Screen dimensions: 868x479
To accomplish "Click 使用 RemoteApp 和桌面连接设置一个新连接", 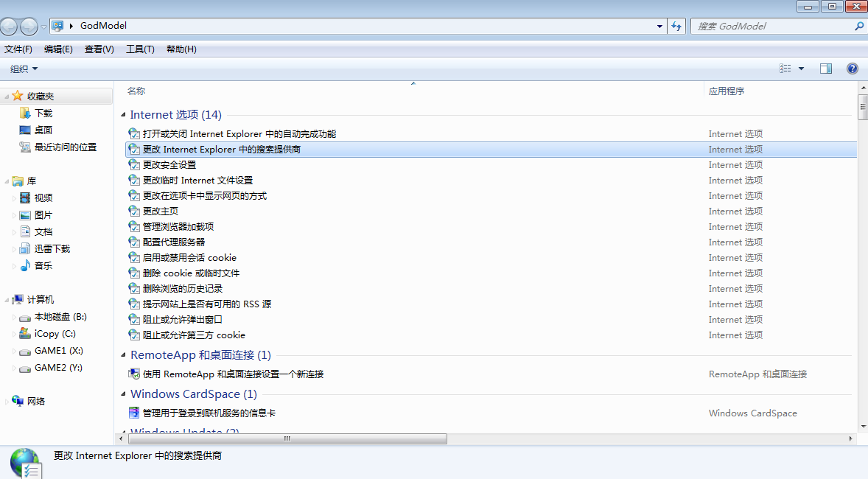I will point(228,374).
